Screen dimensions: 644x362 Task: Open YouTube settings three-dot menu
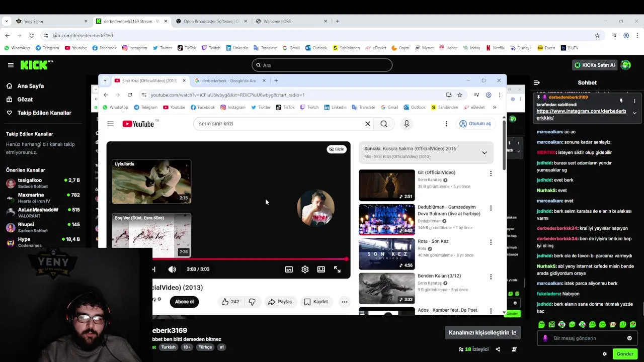446,124
